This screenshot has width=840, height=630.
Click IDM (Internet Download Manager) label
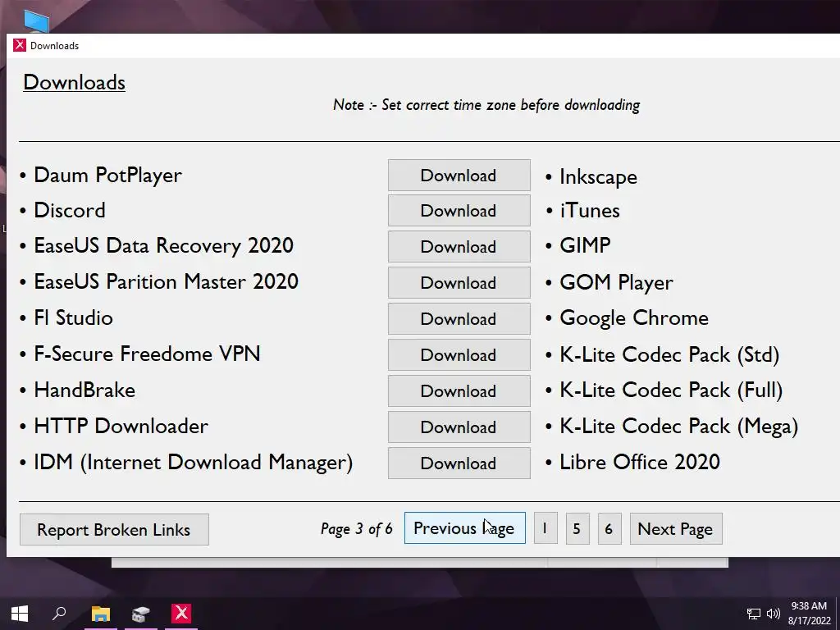(x=194, y=463)
